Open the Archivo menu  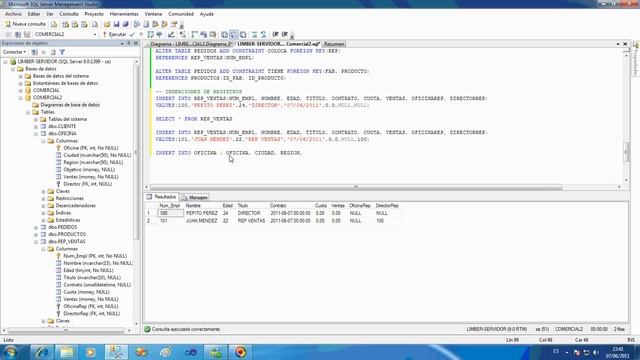[x=13, y=14]
